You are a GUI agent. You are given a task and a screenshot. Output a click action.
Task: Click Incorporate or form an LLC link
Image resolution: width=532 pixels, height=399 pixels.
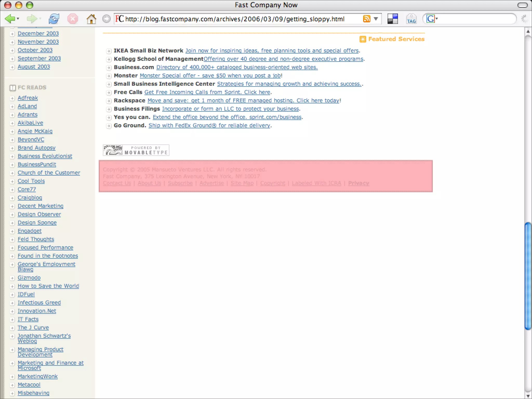[x=230, y=109]
